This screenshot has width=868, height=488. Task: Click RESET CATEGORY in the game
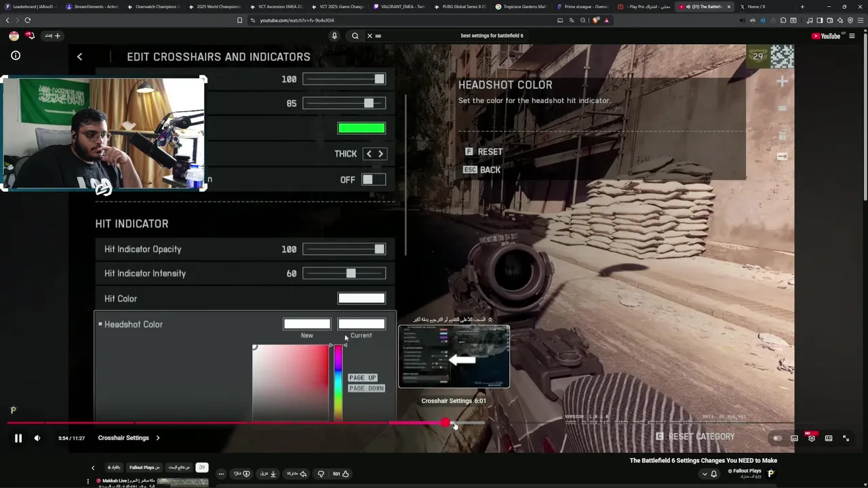point(695,436)
